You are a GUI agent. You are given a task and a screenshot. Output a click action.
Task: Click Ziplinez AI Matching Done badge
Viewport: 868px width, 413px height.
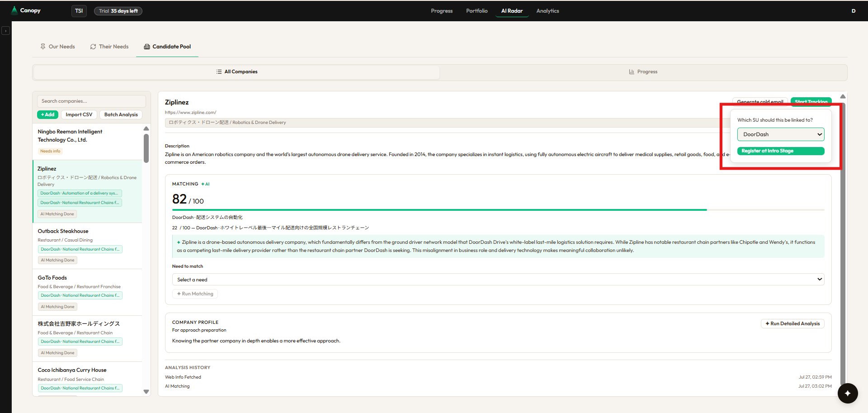pos(57,214)
